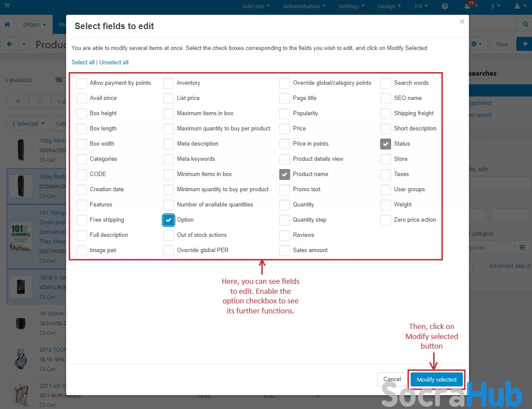Image resolution: width=532 pixels, height=409 pixels.
Task: Check the Image pair checkbox
Action: tap(81, 250)
